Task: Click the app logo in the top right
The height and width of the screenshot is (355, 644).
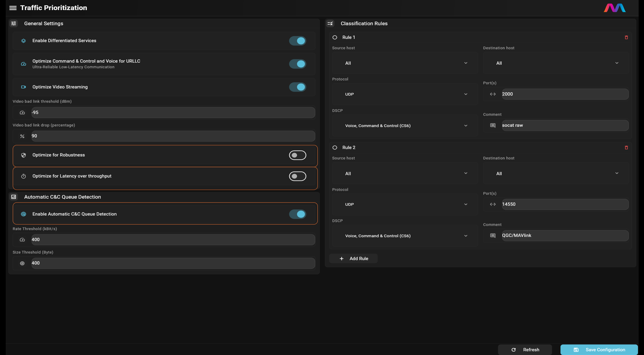Action: 615,8
